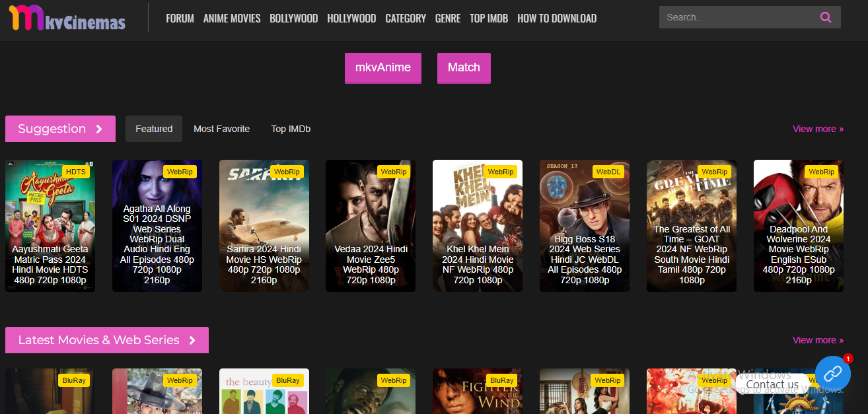Open the TOP IMDB page
Screen dimensions: 868x414
click(489, 18)
